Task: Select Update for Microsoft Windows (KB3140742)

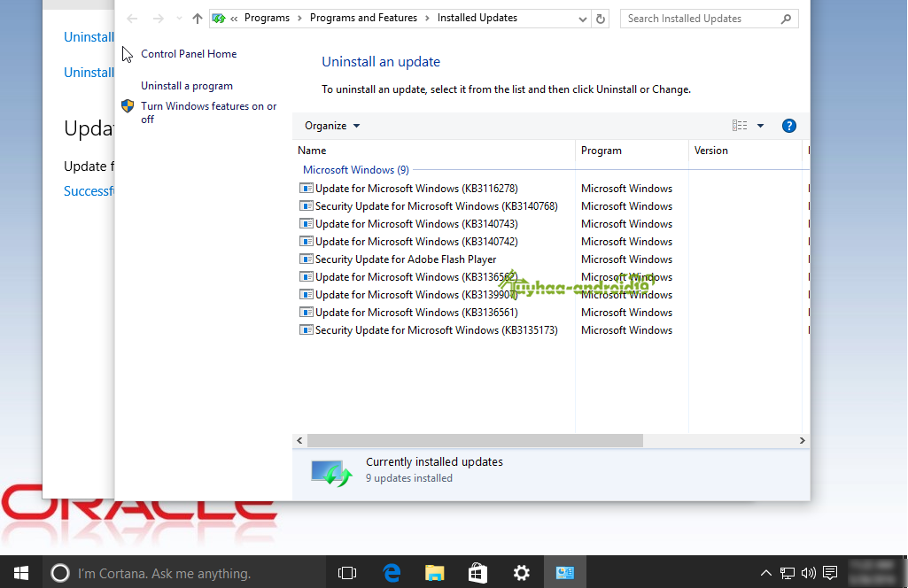Action: [x=416, y=242]
